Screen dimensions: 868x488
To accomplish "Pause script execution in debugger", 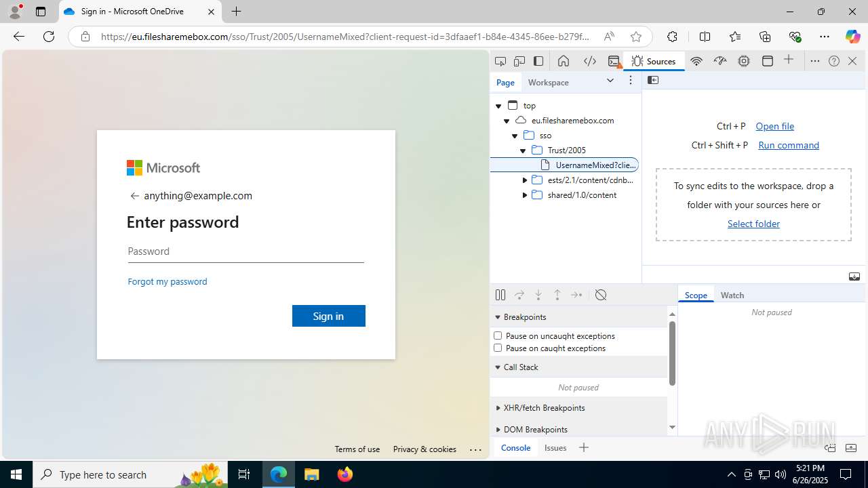I will point(500,295).
